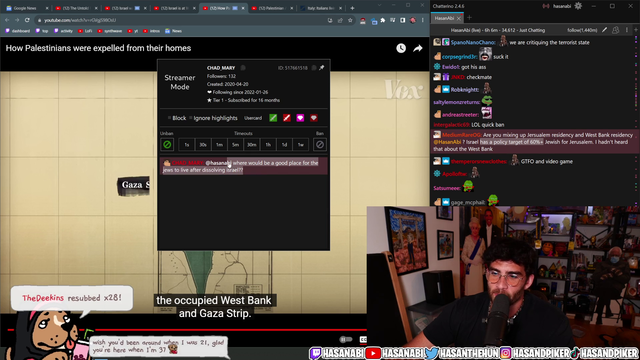This screenshot has height=360, width=640.
Task: Switch to Google News tab
Action: 27,8
